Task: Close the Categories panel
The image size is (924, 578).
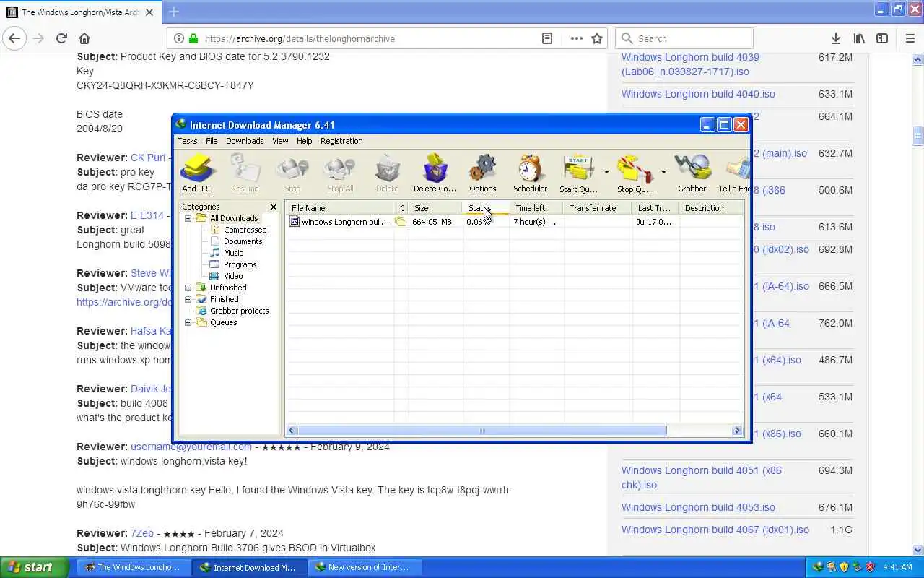Action: click(274, 207)
